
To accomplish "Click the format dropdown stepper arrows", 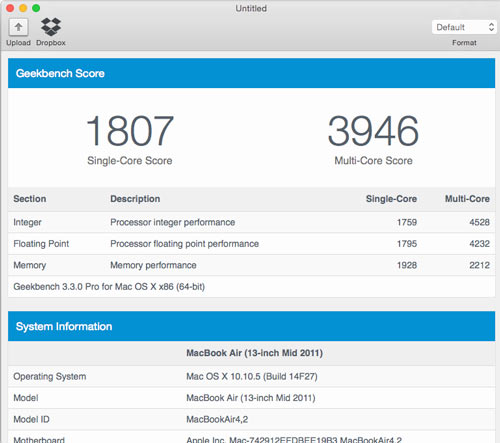I will point(491,27).
